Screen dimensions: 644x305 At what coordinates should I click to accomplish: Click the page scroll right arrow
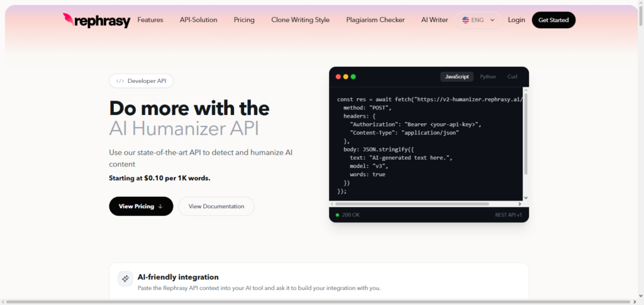[636, 302]
